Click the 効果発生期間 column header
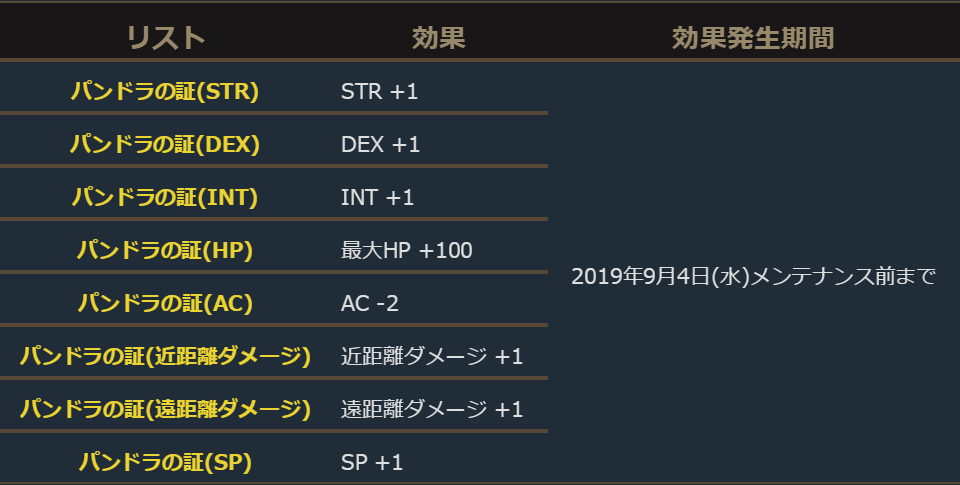Screen dimensions: 960x485 (x=753, y=38)
